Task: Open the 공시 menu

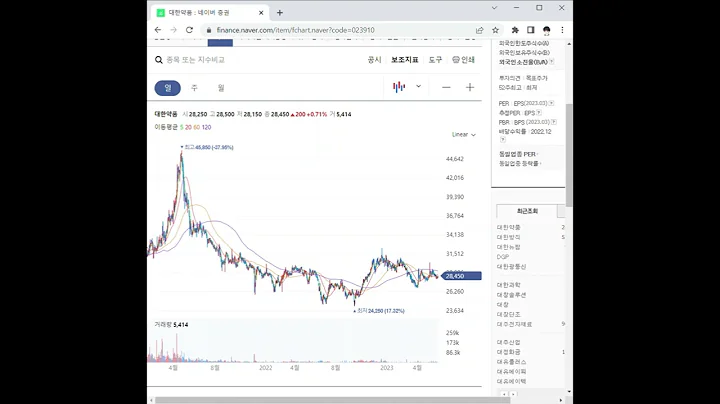Action: (x=374, y=60)
